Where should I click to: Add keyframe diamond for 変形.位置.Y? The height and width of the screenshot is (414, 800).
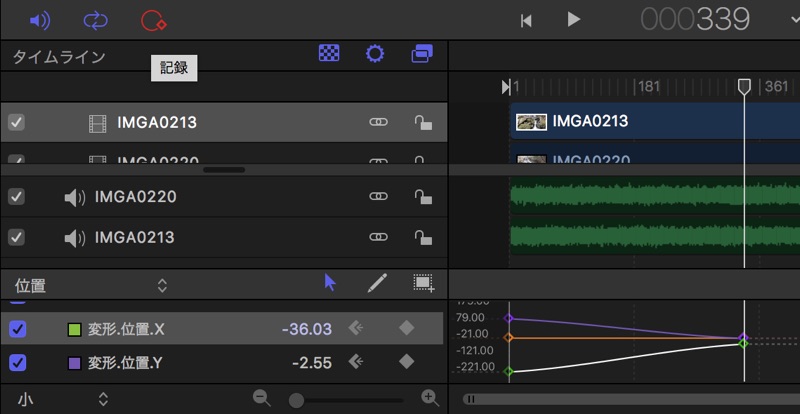406,362
